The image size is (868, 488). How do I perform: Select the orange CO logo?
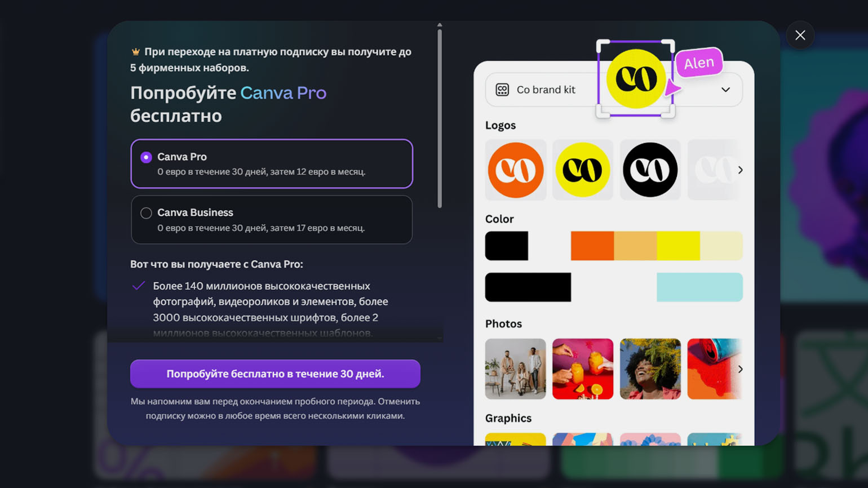click(x=516, y=170)
